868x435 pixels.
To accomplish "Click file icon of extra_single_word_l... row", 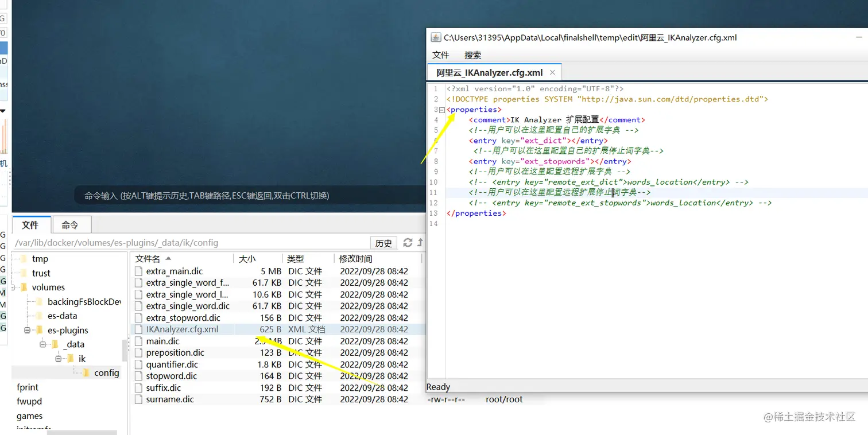I will coord(138,294).
